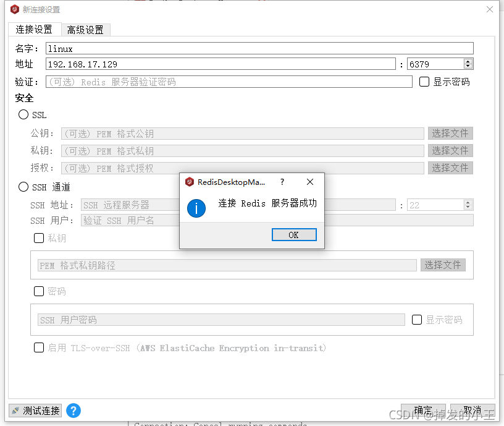Increase SSH port 22 with up arrow

click(468, 202)
